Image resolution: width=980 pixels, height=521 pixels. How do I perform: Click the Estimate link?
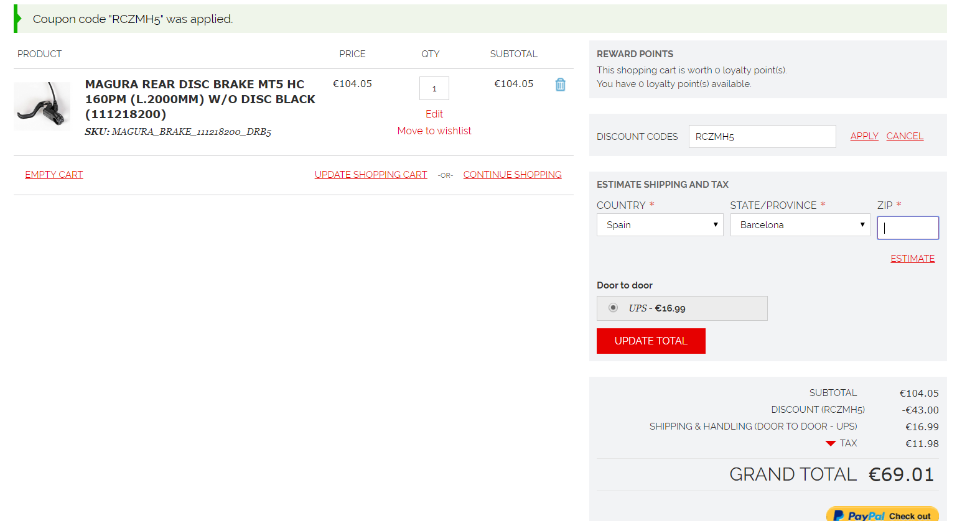[x=912, y=259]
